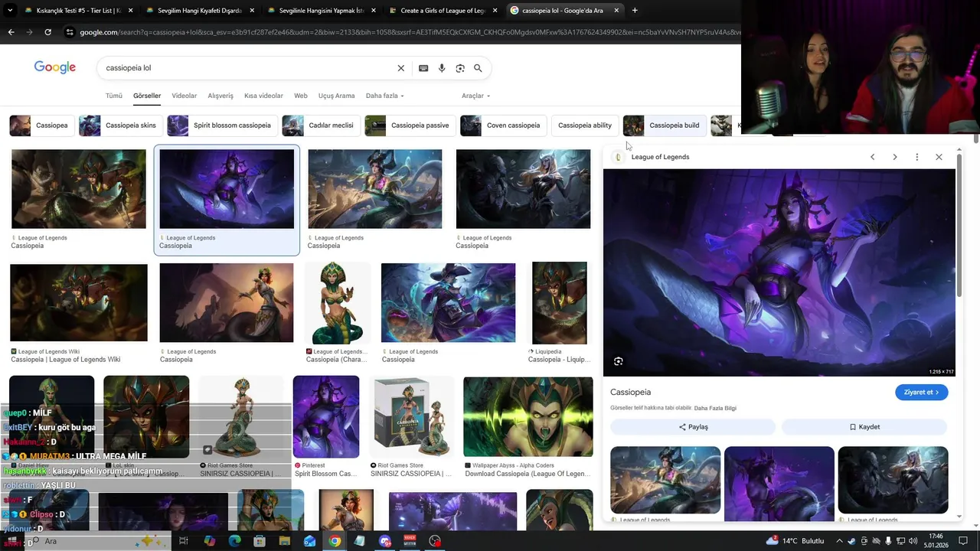Select the 'Cadılar meclisi' filter chip
The width and height of the screenshot is (980, 551).
click(x=321, y=126)
